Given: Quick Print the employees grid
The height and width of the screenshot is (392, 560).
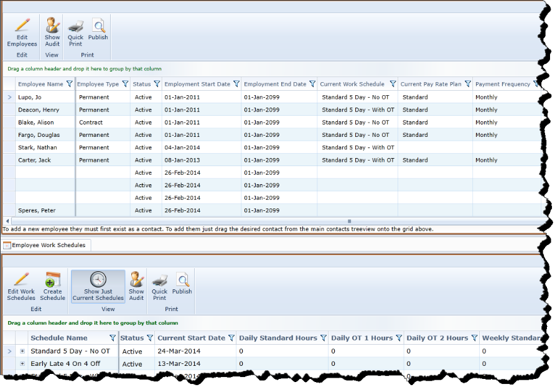Looking at the screenshot, I should click(75, 32).
